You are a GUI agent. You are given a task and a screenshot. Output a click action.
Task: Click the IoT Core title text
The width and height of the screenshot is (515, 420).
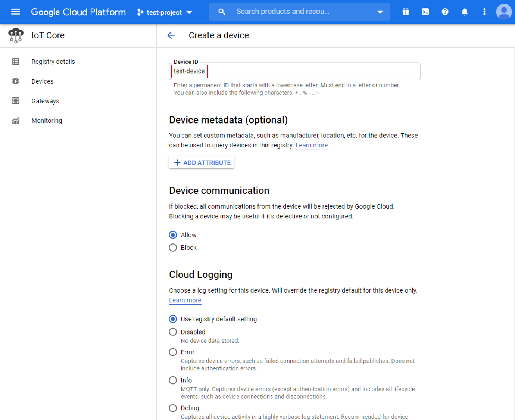point(48,35)
